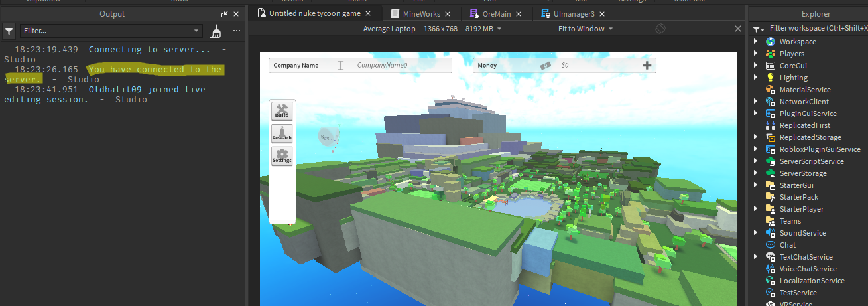
Task: Select the Workspace globe icon
Action: click(x=771, y=42)
